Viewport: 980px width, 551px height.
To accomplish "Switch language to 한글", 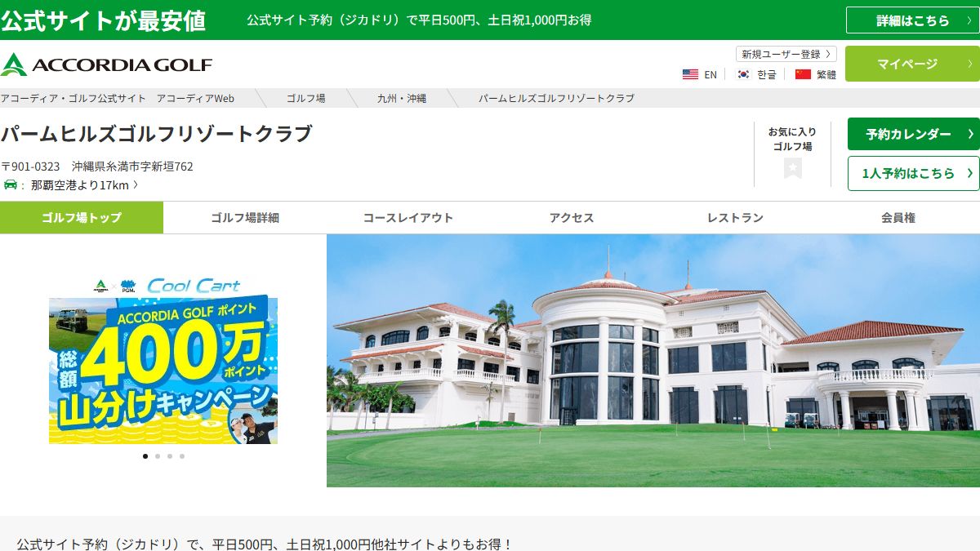I will tap(767, 74).
